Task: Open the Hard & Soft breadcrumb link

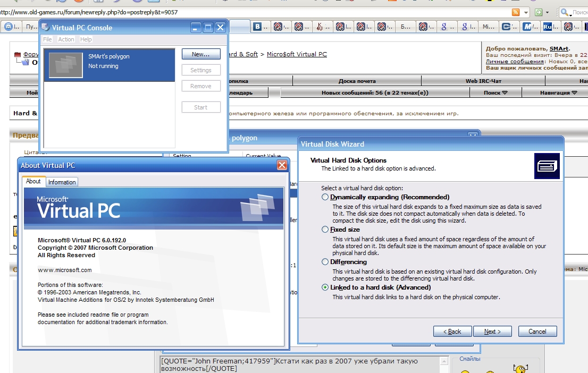Action: [x=243, y=54]
